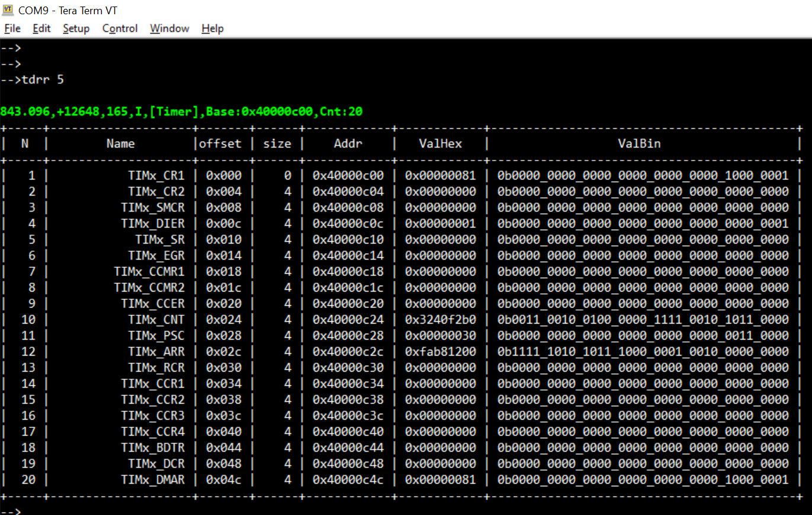The height and width of the screenshot is (515, 812).
Task: Select the TIMx_CCR3 register name
Action: click(153, 415)
